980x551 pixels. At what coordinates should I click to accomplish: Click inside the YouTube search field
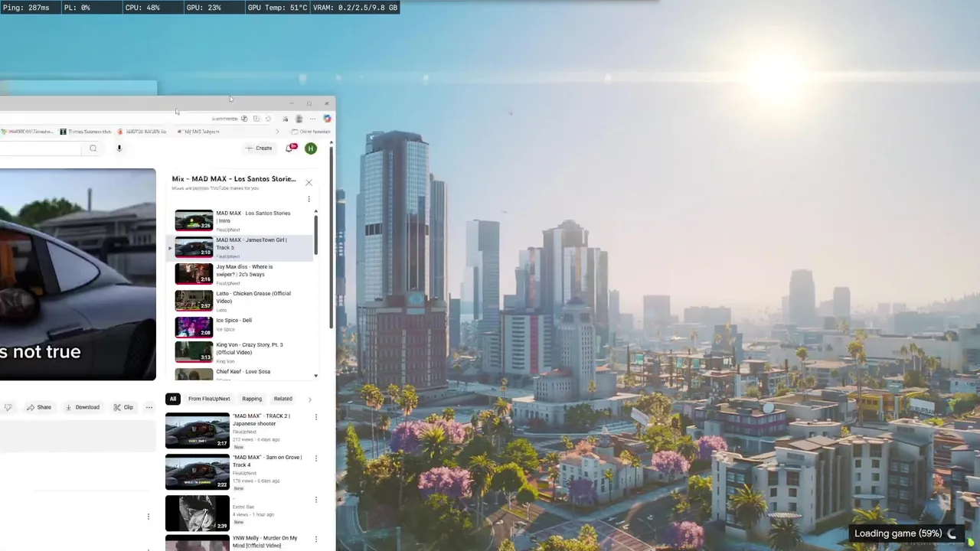[40, 148]
